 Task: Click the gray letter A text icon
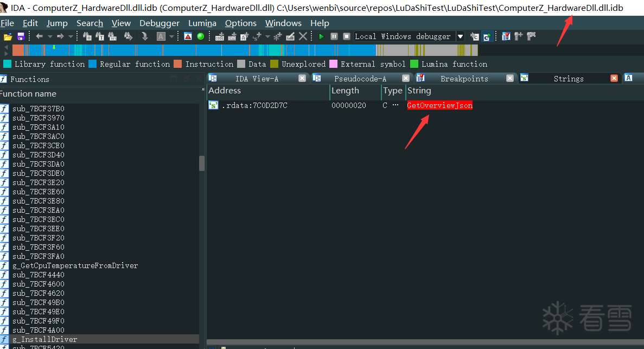pos(161,36)
